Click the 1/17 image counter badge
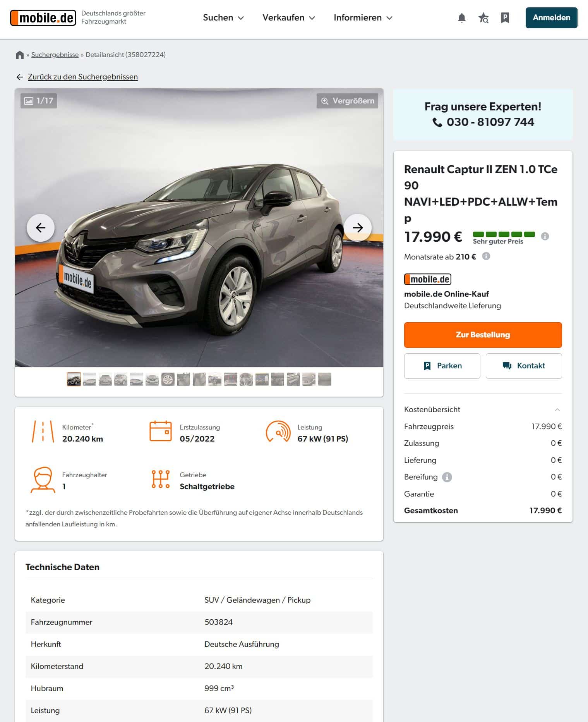This screenshot has height=722, width=588. (x=39, y=101)
